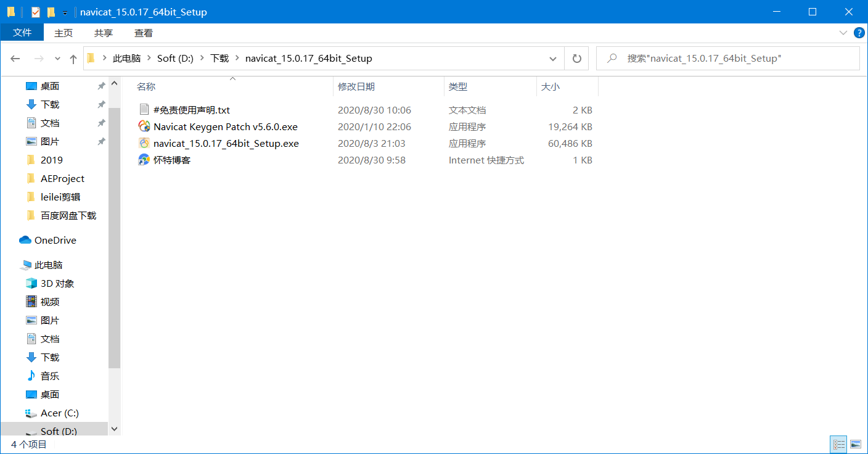Open Help with the question mark icon
868x454 pixels.
click(858, 33)
